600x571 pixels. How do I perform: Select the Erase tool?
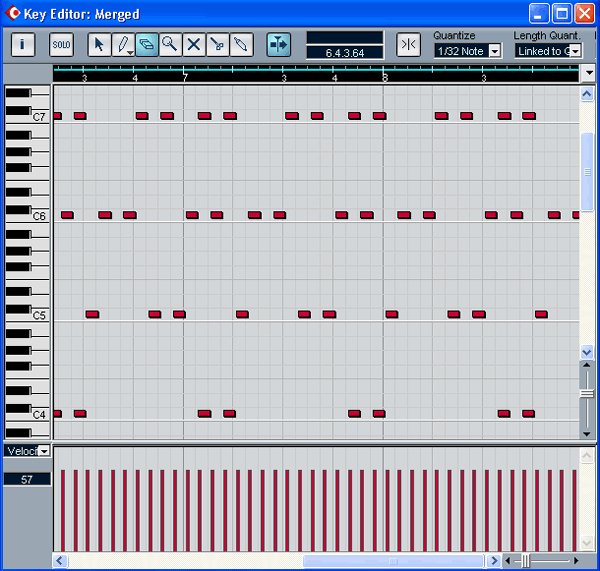coord(147,45)
